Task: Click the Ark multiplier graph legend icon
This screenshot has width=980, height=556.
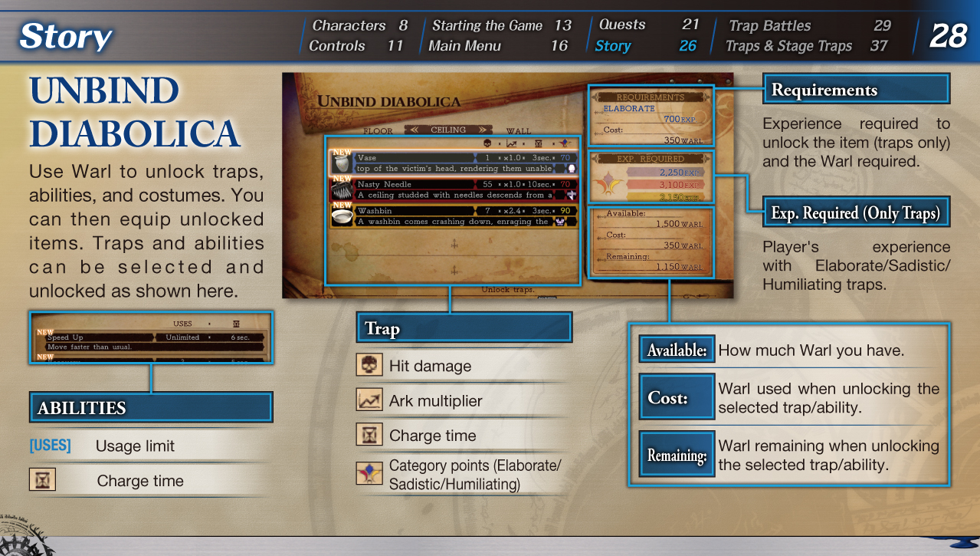Action: (x=369, y=400)
